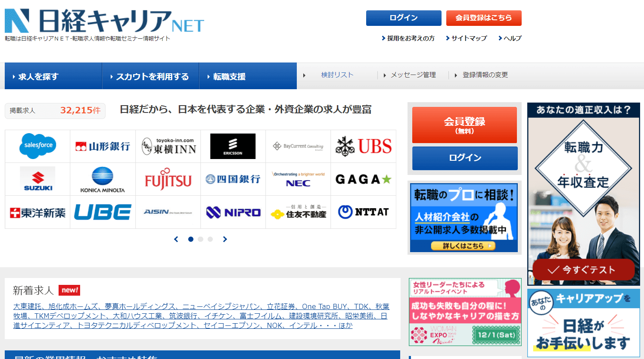Open the 検討リスト menu item

coord(337,75)
